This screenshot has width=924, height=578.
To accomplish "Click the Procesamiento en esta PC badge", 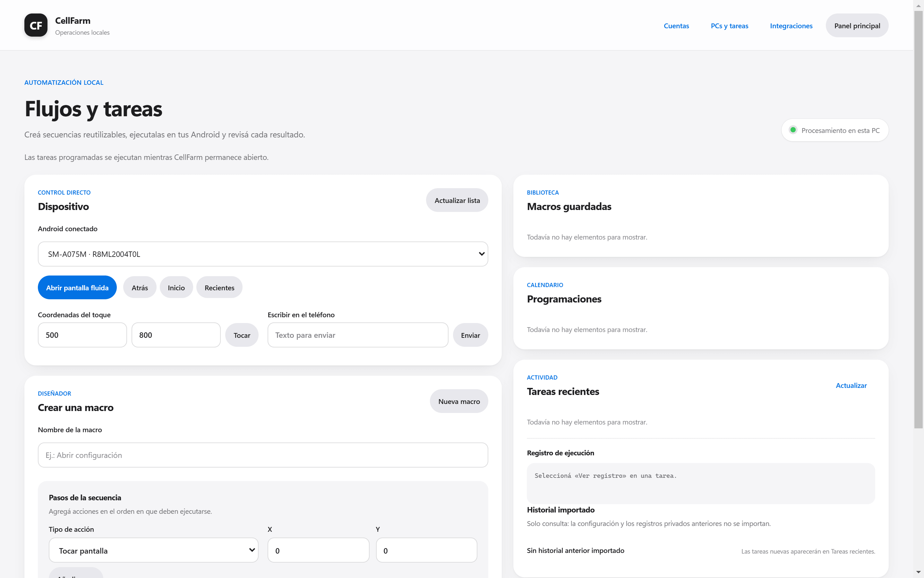I will coord(835,130).
